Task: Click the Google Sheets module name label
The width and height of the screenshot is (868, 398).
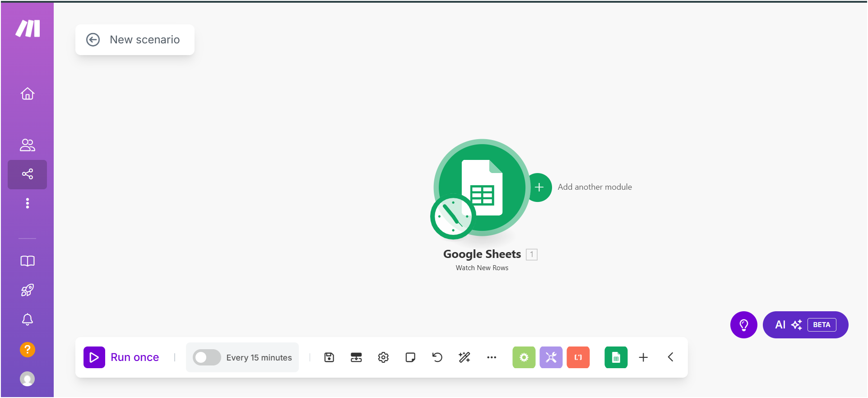Action: pyautogui.click(x=482, y=254)
